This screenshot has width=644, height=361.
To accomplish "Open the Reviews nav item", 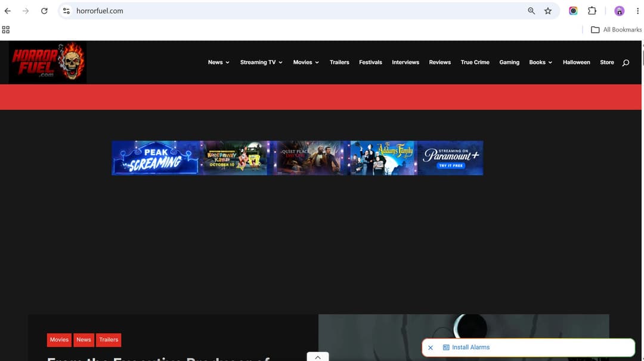I will (440, 63).
